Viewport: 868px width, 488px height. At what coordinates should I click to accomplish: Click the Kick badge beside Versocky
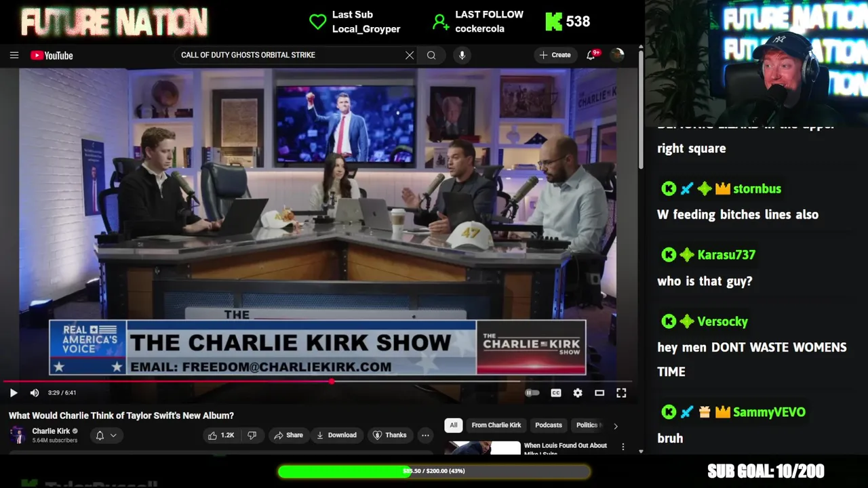pos(669,321)
